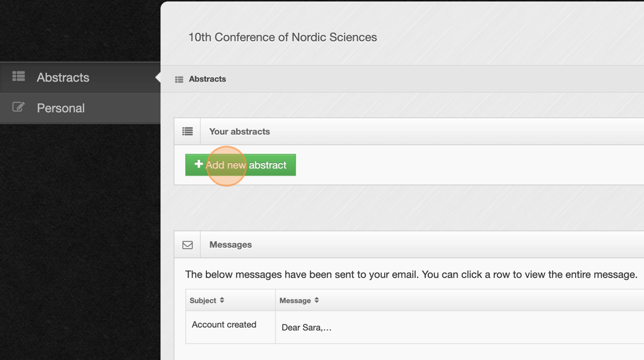Sort the table by Subject column header
This screenshot has width=644, height=360.
pyautogui.click(x=203, y=301)
